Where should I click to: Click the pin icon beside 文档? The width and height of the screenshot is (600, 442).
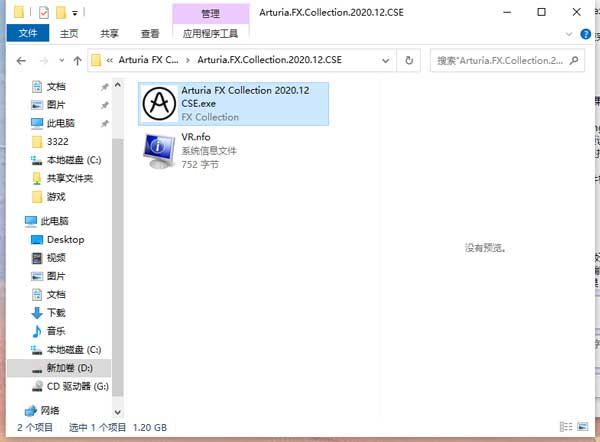104,87
